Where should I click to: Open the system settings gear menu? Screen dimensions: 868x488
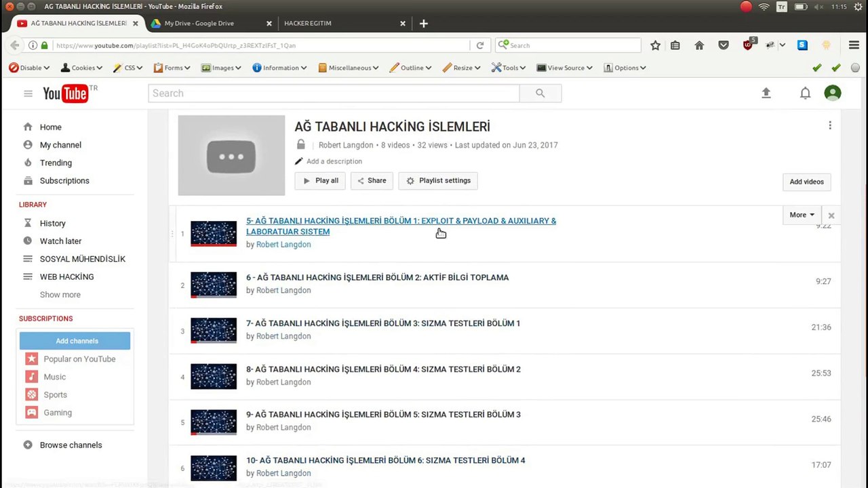point(857,7)
